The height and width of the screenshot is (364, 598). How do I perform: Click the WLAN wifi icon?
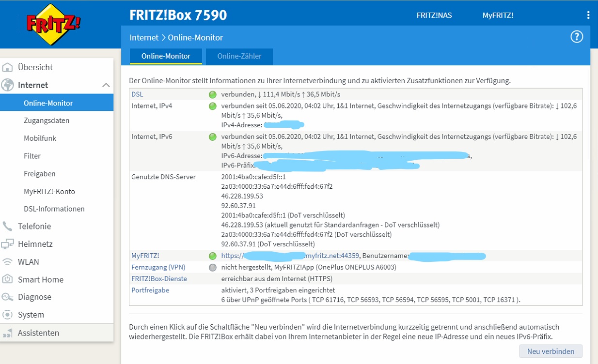pos(7,262)
